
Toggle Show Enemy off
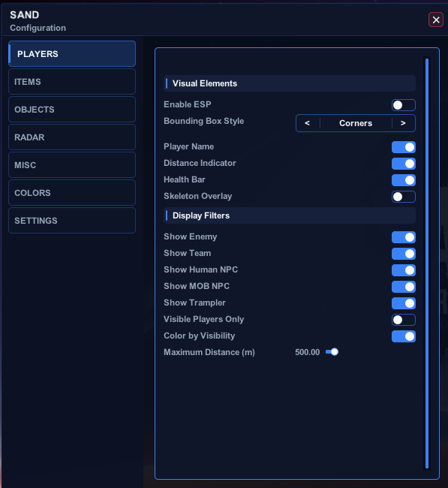point(403,237)
